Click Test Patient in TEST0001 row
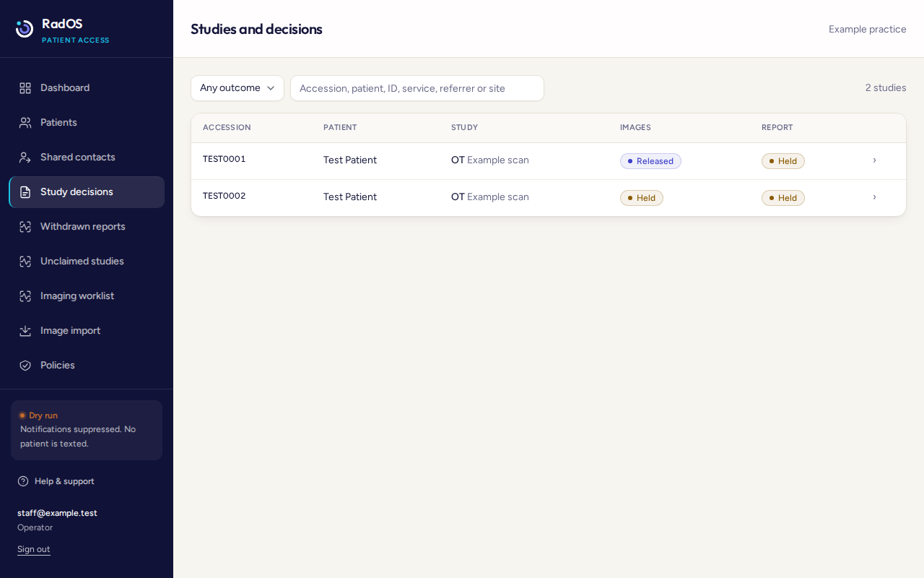The image size is (924, 578). 350,160
